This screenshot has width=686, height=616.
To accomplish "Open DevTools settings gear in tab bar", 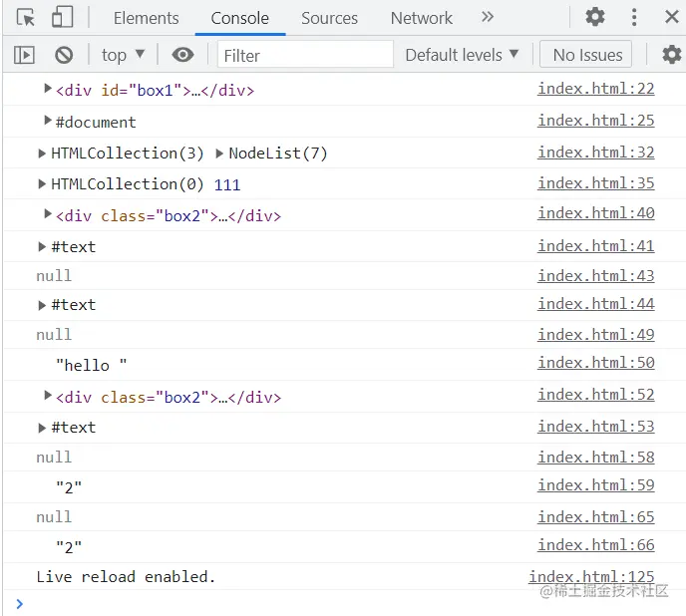I will 595,18.
